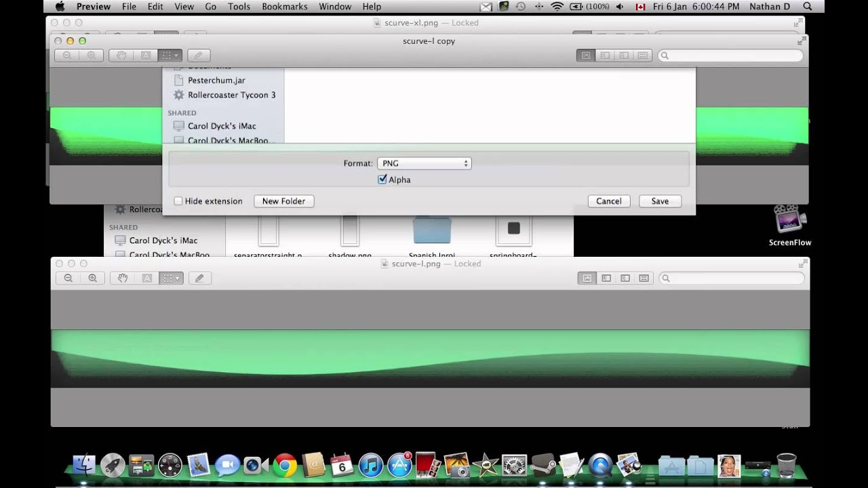The image size is (868, 488).
Task: Click search field in scurve-l.png window
Action: tap(732, 278)
